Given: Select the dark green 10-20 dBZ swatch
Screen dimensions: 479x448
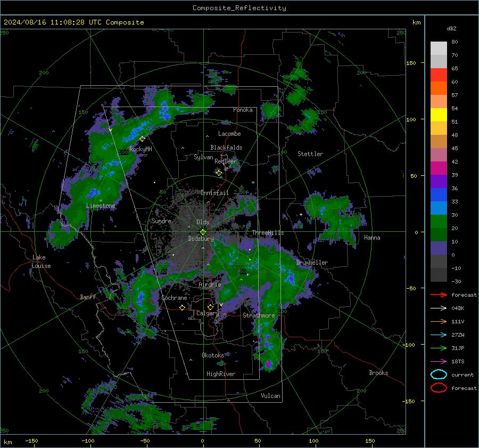Looking at the screenshot, I should tap(439, 235).
